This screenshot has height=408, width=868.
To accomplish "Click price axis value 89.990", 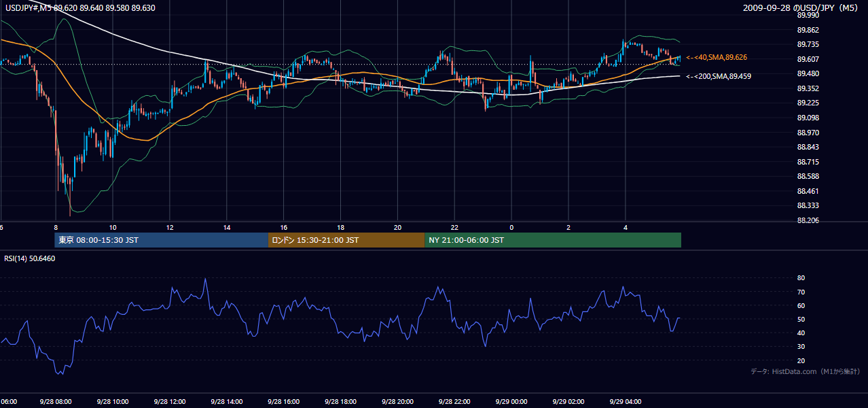I will [x=808, y=15].
